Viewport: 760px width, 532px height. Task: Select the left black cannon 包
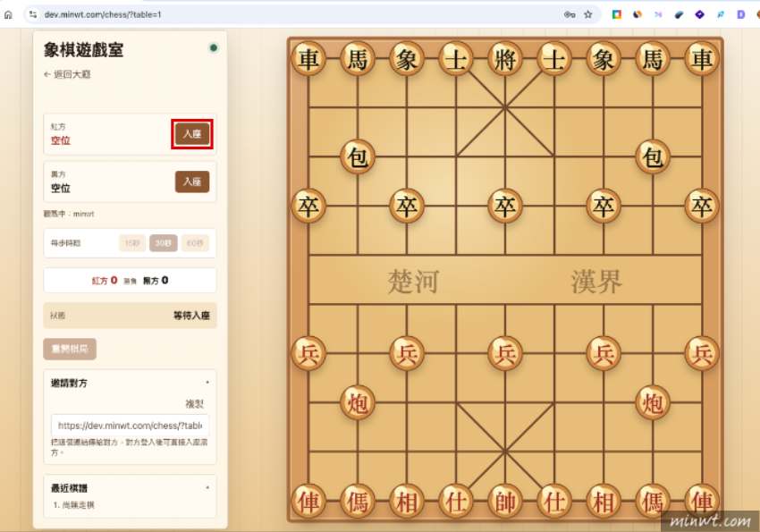(358, 157)
